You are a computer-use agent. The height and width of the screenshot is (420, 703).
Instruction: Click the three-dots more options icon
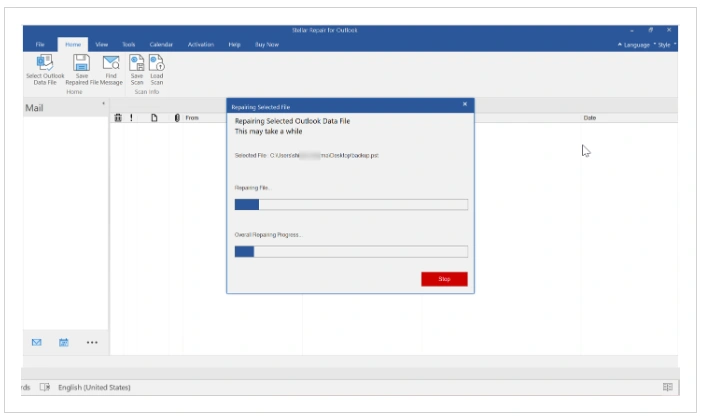tap(92, 342)
